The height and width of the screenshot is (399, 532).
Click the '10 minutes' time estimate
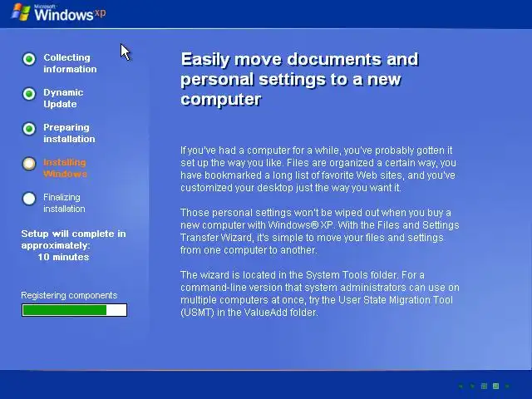[63, 257]
